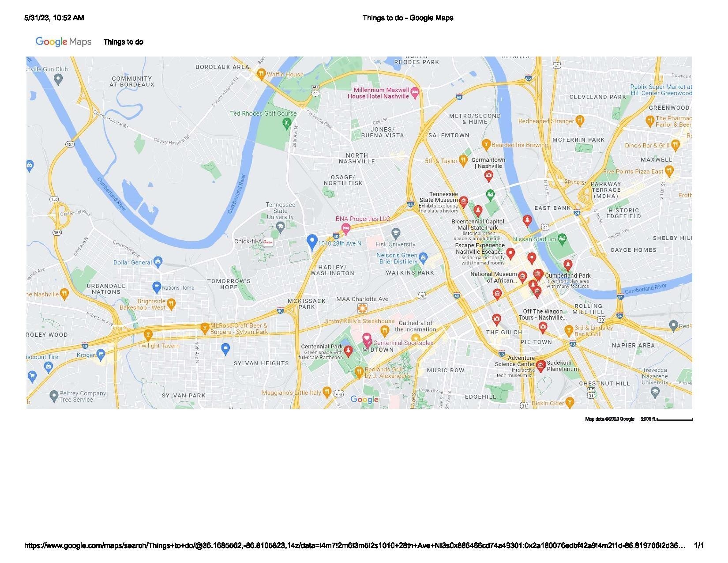This screenshot has height=563, width=728.
Task: Click the Cumberland Park red tree pin
Action: click(x=568, y=264)
